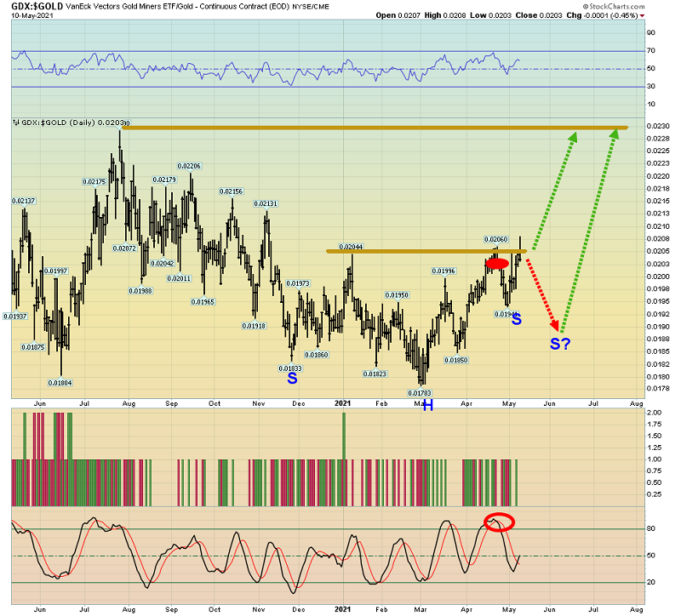
Task: Click the 0.01997 price label near June
Action: (x=55, y=271)
